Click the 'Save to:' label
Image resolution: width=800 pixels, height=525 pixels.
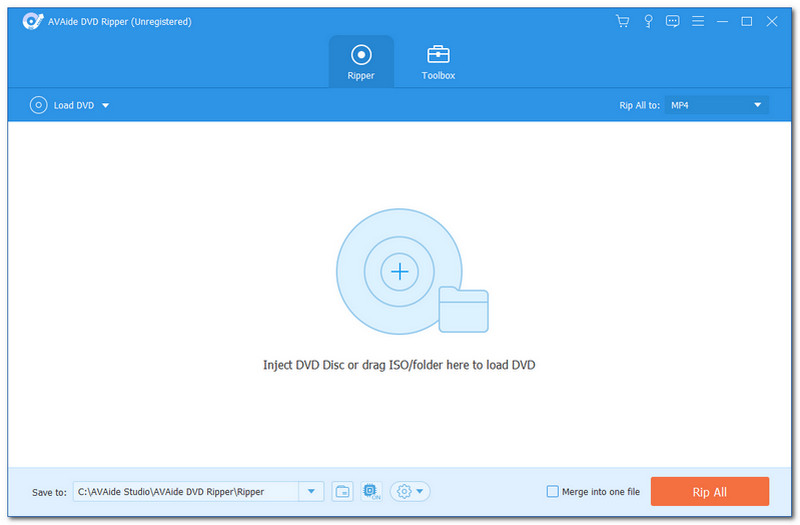(49, 492)
